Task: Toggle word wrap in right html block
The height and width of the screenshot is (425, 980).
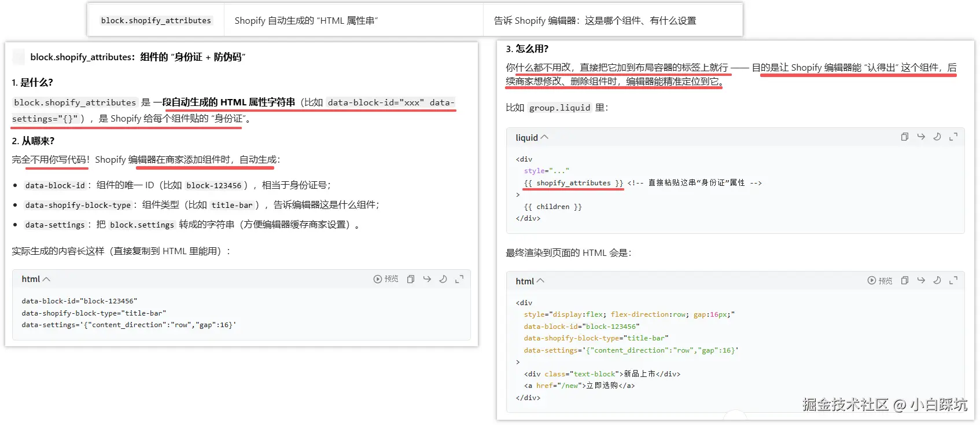Action: pyautogui.click(x=921, y=280)
